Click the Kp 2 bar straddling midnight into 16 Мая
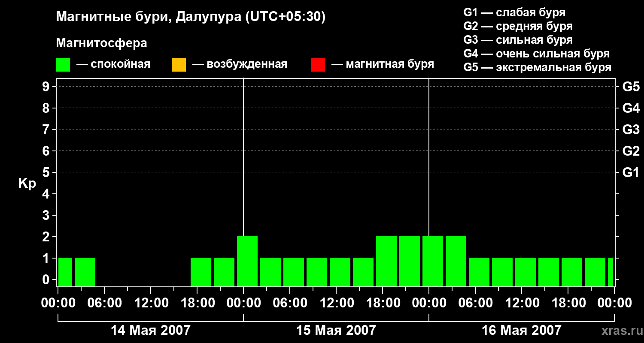644x343 pixels. 433,262
